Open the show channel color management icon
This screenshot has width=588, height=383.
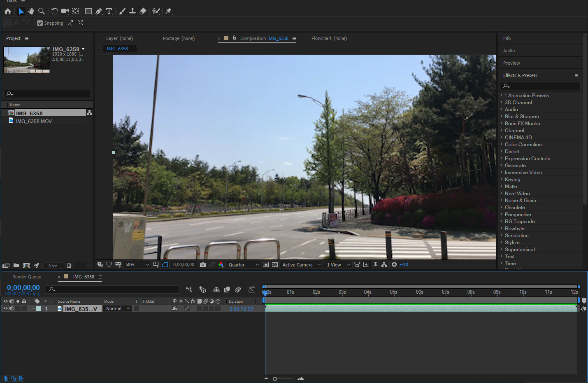pyautogui.click(x=221, y=264)
